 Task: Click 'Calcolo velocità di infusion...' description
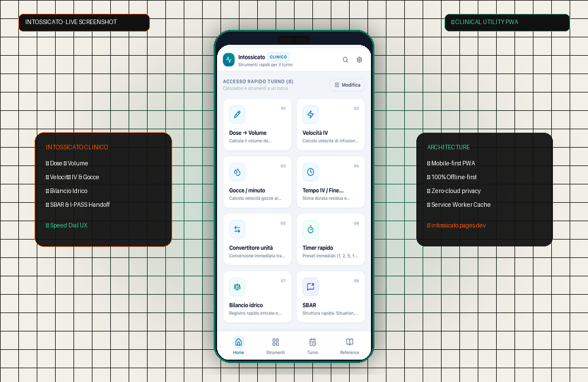pyautogui.click(x=330, y=141)
